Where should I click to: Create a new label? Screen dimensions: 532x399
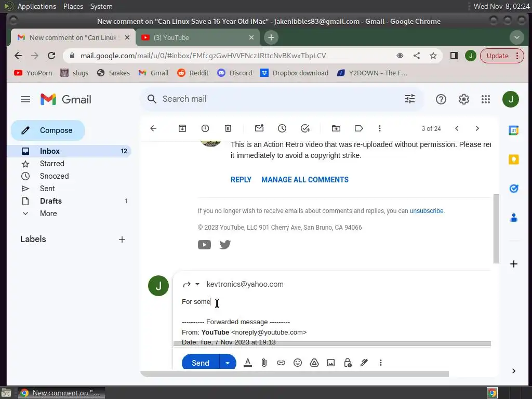[x=122, y=240]
